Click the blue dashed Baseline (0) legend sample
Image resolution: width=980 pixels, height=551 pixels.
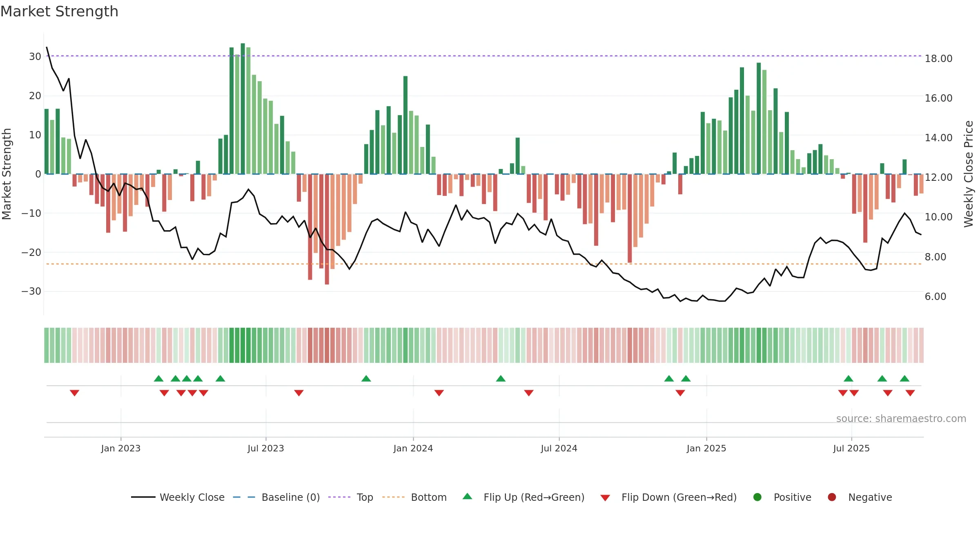244,497
